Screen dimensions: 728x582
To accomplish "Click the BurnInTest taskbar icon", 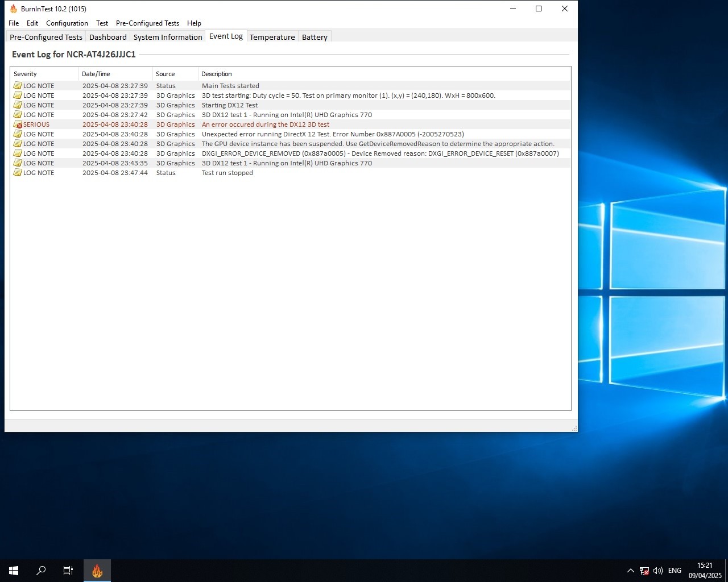I will [x=97, y=571].
